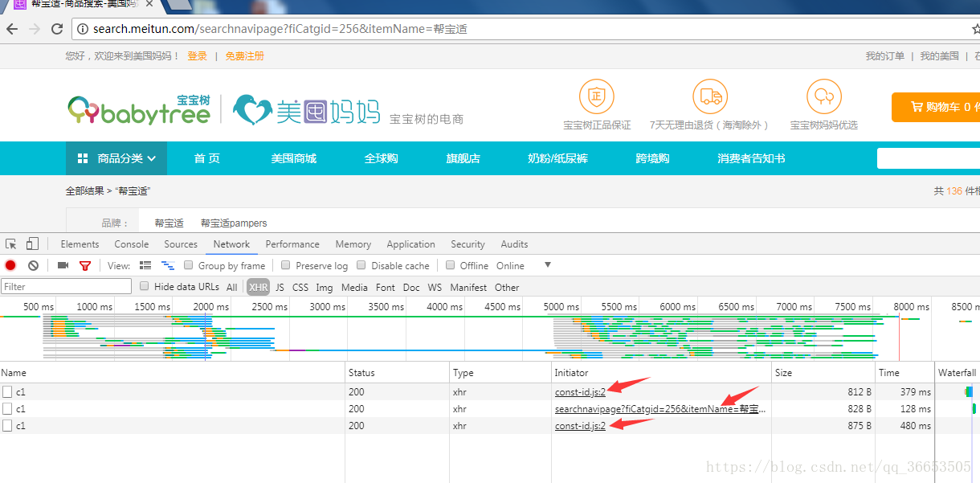980x483 pixels.
Task: Switch to the Application tab
Action: (410, 244)
